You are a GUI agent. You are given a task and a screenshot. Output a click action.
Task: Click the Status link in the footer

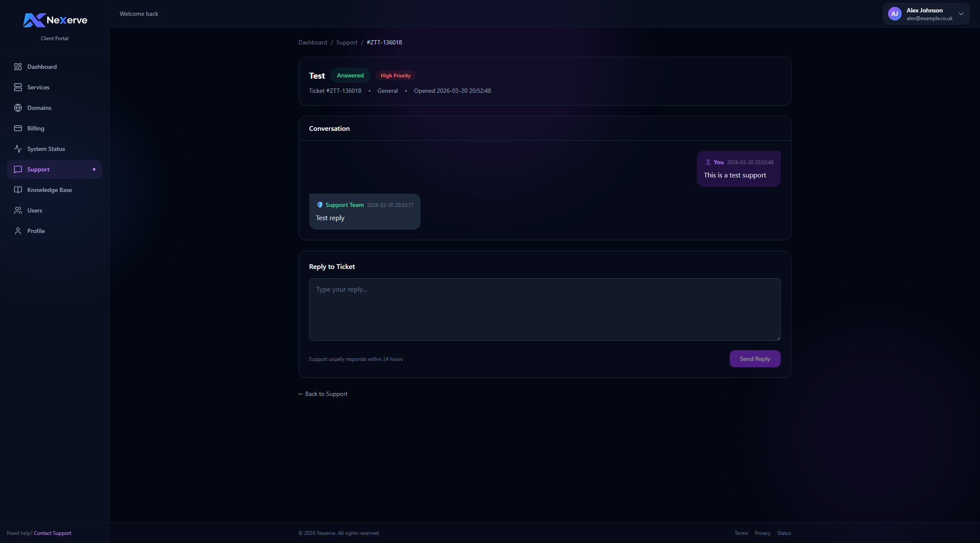click(x=784, y=533)
